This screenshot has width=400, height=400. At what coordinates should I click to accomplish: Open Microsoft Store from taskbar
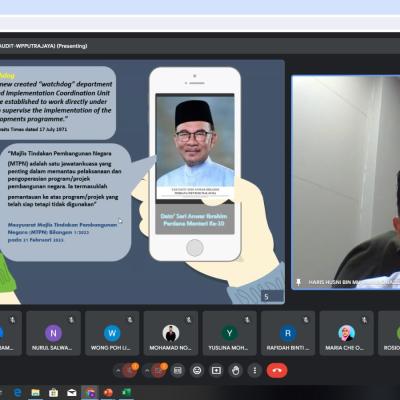(53, 393)
